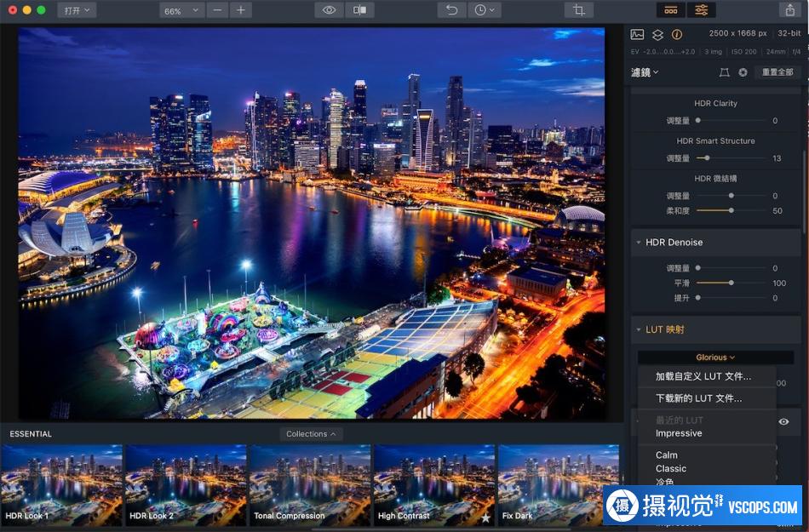Click the 重置全部 reset all button
The height and width of the screenshot is (532, 809).
pyautogui.click(x=777, y=72)
